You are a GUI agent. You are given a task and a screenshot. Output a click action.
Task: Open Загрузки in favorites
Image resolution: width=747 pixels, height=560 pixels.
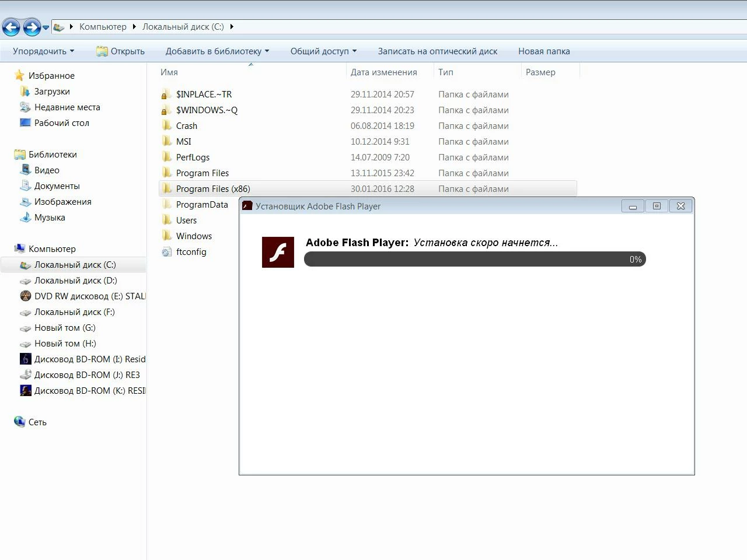point(52,92)
